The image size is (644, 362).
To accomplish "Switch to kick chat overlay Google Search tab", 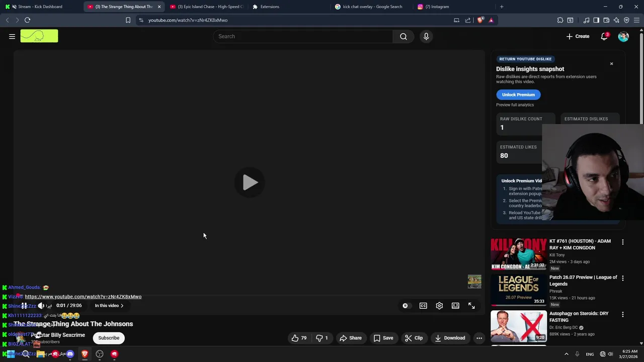I will tap(372, 7).
